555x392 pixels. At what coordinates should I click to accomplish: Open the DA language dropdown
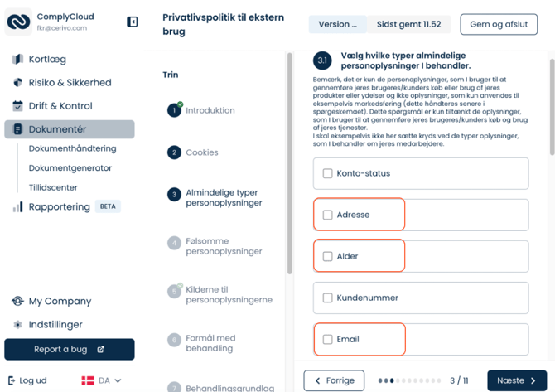point(101,380)
